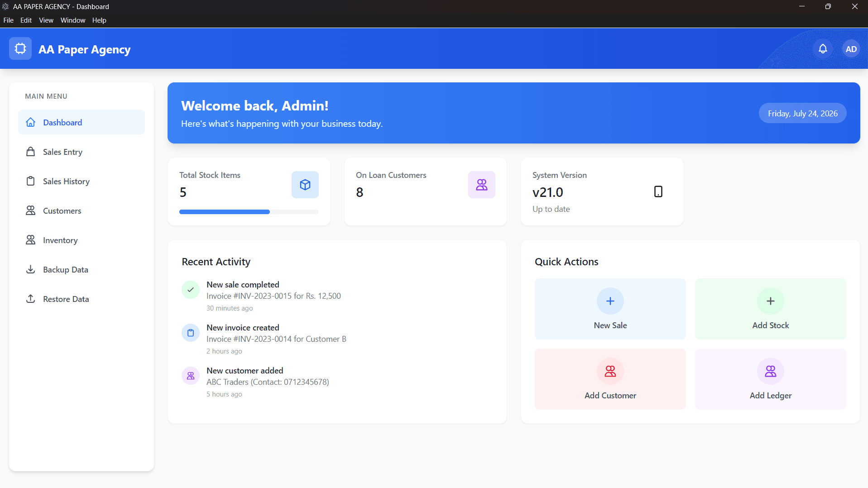Screen dimensions: 868x488
Task: Click the '2 hours ago' timestamp
Action: pyautogui.click(x=224, y=351)
